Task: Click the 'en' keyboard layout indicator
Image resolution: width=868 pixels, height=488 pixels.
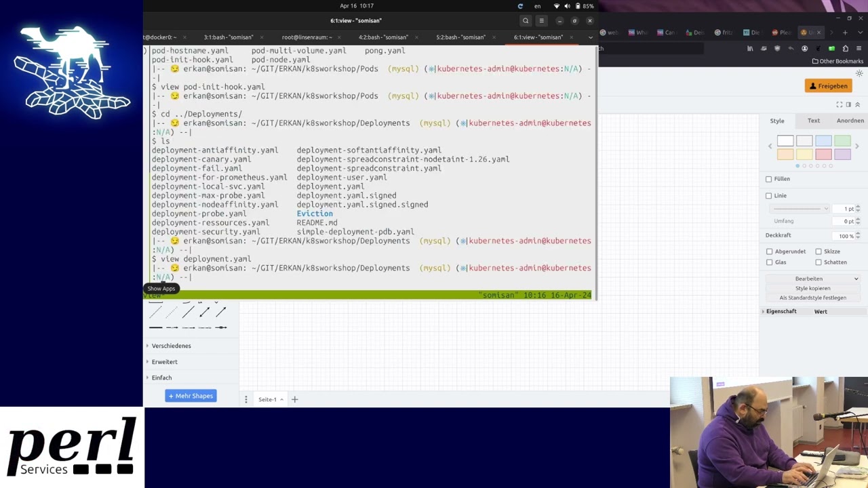Action: point(538,6)
